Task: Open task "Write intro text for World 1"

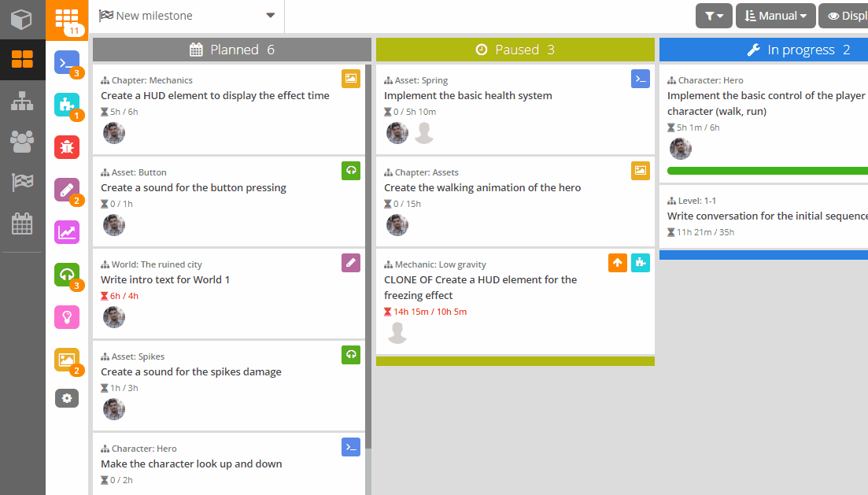Action: click(165, 280)
